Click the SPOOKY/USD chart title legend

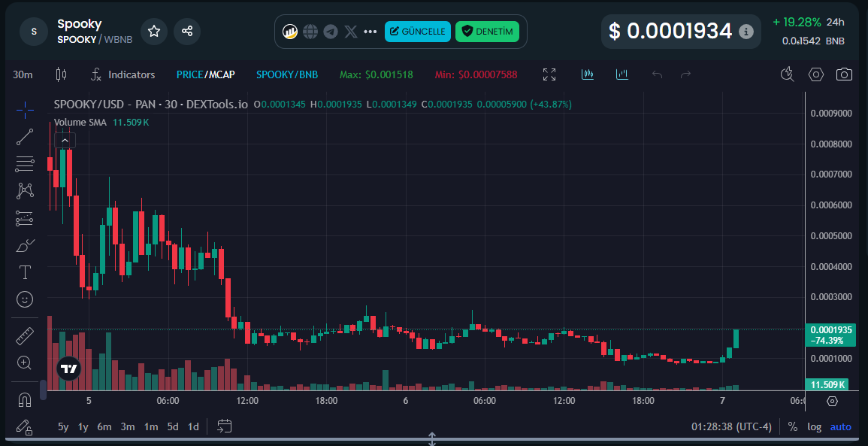tap(150, 104)
